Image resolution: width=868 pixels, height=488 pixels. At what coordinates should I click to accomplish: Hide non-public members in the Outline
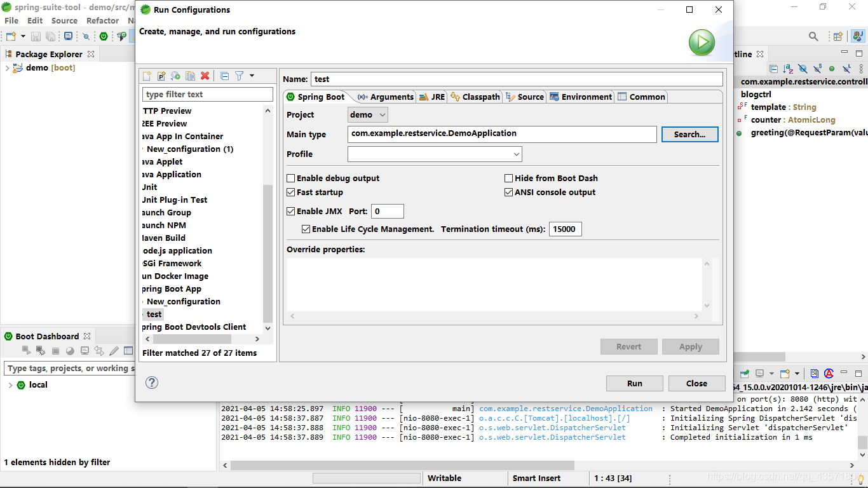[x=832, y=69]
